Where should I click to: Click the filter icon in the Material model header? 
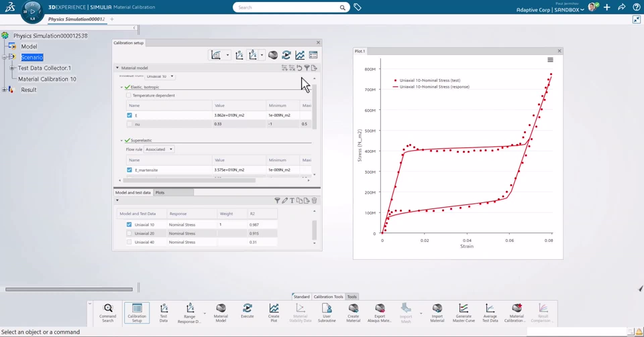pos(307,68)
